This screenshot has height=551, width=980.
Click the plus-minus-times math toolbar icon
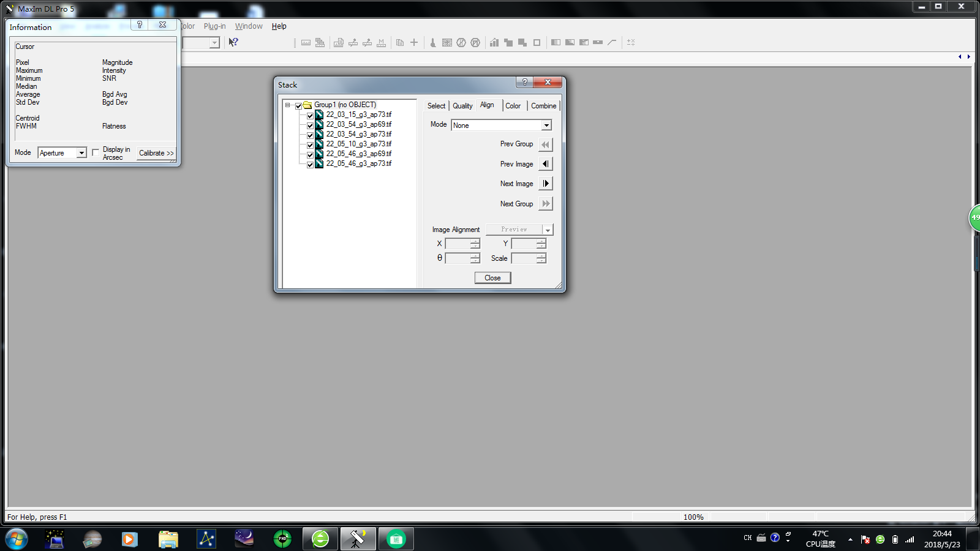631,42
